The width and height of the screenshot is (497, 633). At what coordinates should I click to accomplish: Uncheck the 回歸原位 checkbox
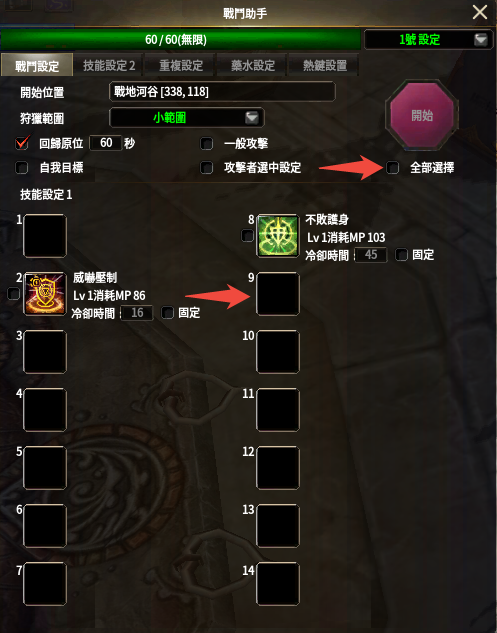tap(21, 143)
